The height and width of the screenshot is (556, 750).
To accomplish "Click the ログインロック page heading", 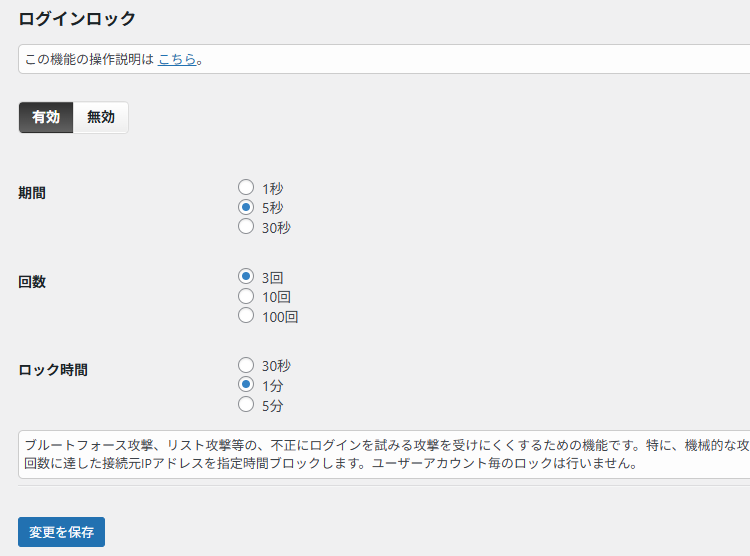I will point(77,19).
